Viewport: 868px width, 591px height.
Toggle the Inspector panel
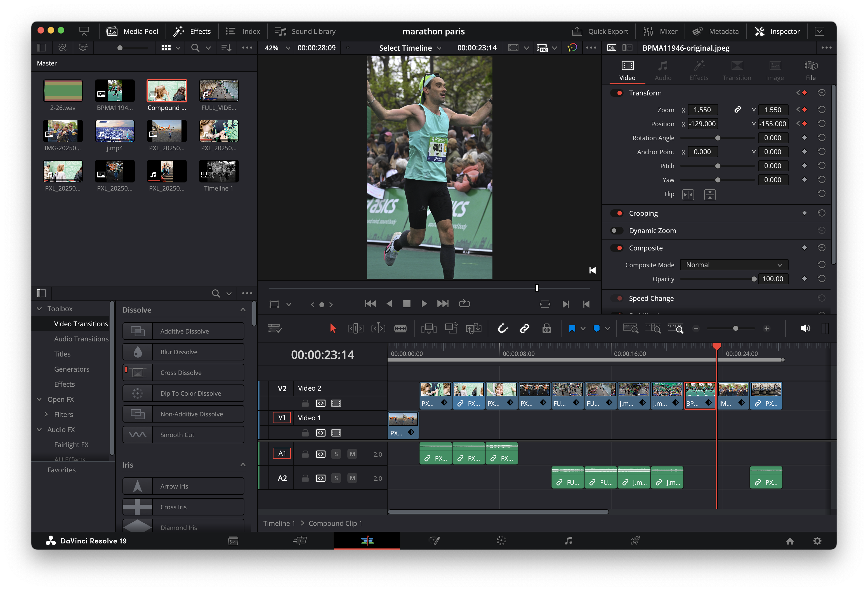point(777,31)
